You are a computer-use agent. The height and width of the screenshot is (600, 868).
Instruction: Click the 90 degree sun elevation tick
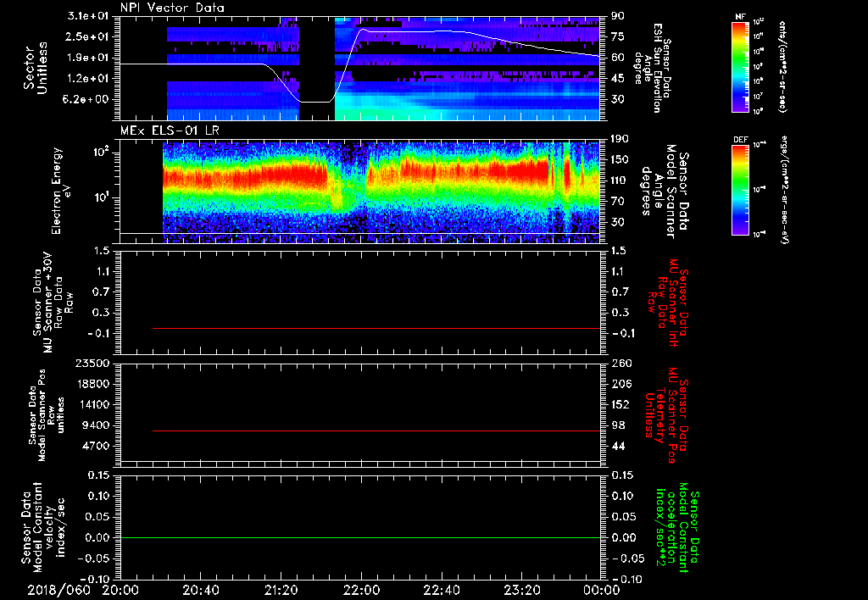point(618,16)
